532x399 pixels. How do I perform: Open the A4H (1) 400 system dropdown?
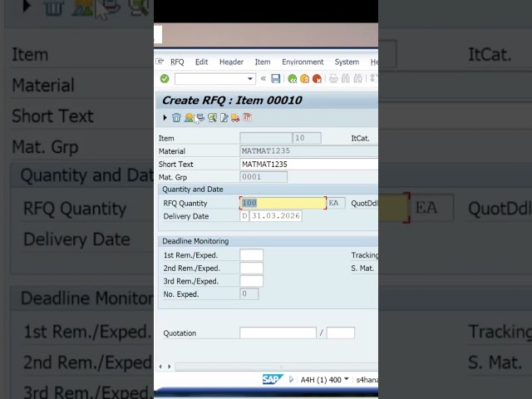coord(325,380)
